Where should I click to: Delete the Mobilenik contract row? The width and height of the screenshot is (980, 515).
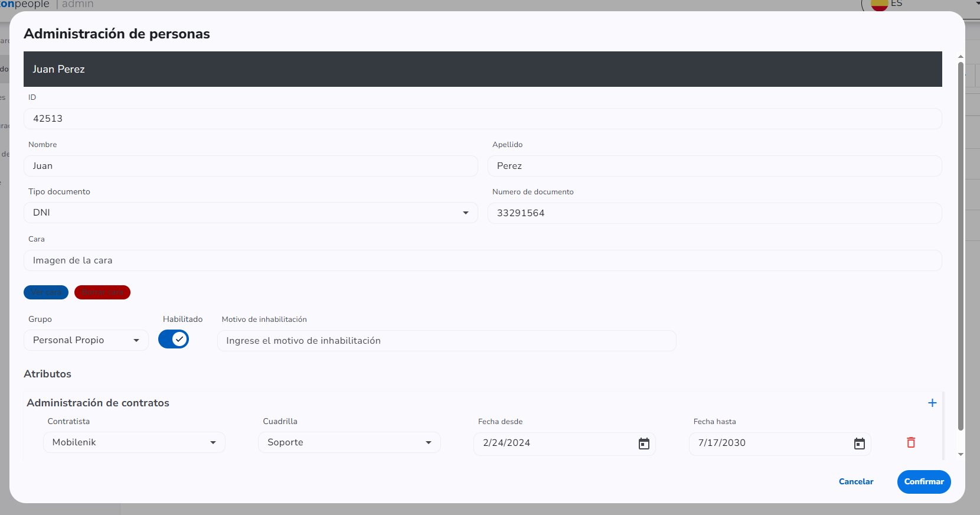[x=911, y=442]
